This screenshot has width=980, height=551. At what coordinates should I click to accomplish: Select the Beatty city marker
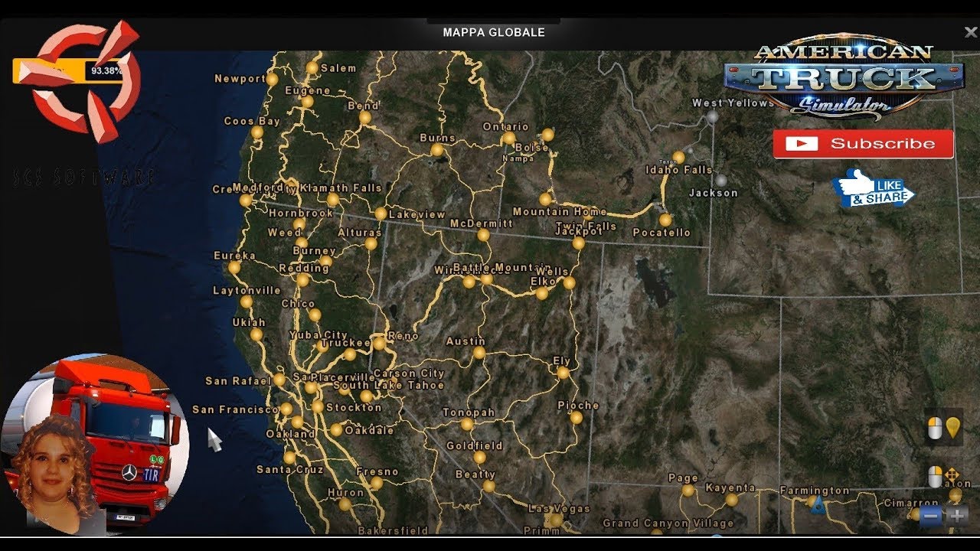point(488,486)
